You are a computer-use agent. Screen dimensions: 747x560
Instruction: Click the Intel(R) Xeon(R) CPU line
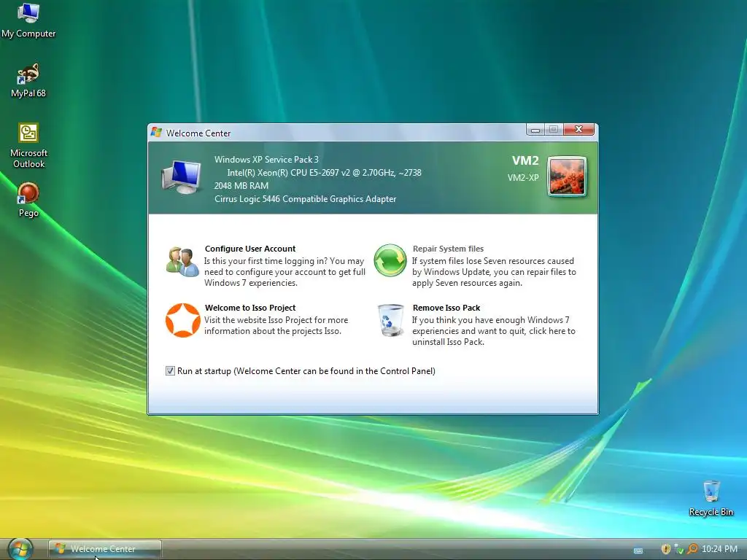pyautogui.click(x=324, y=172)
